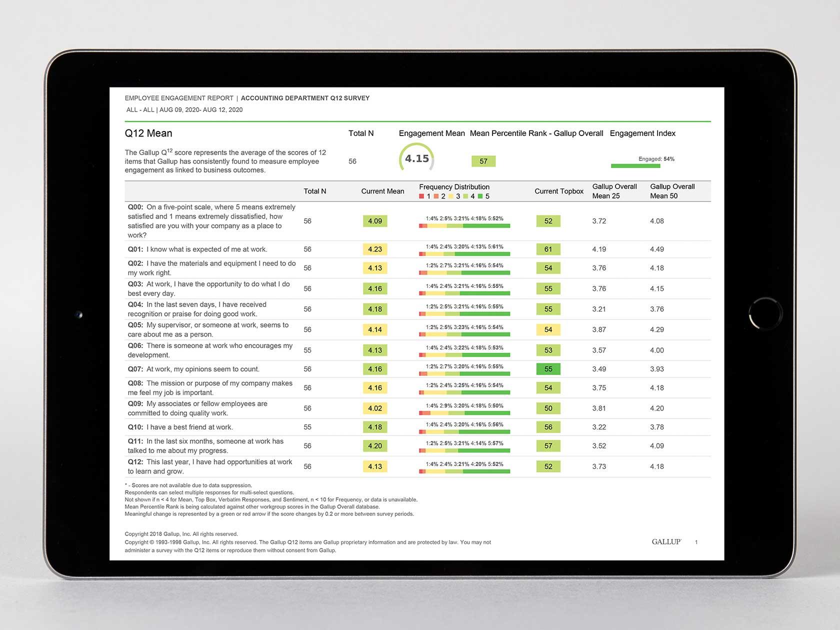Click the 4.15 Engagement Mean gauge
This screenshot has height=630, width=840.
click(416, 158)
